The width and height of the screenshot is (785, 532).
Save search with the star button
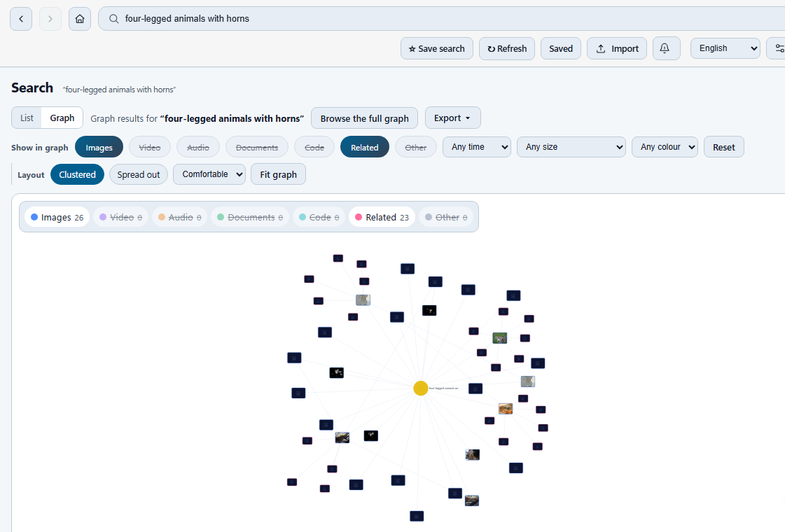click(436, 48)
